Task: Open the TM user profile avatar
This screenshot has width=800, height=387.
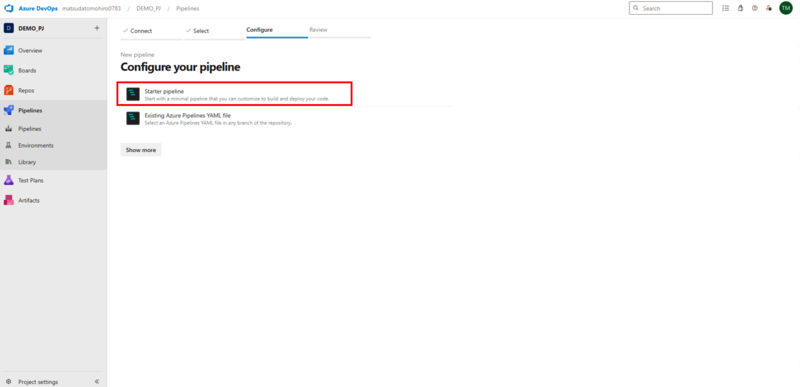Action: tap(786, 8)
